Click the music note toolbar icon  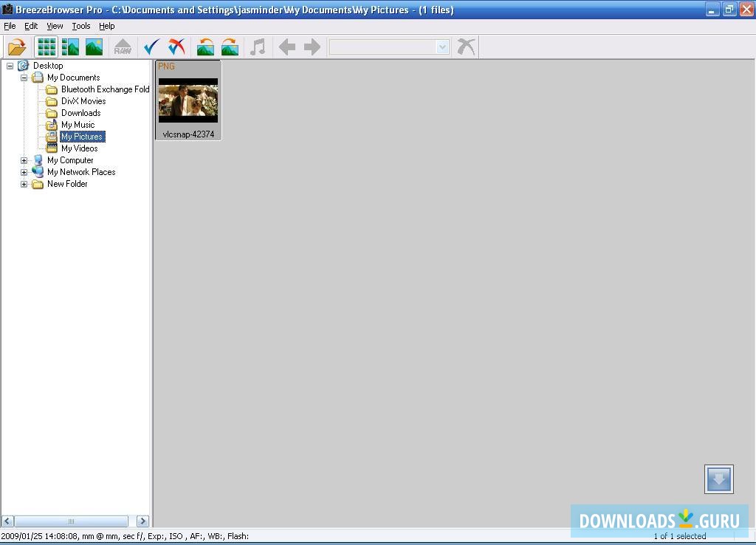click(256, 46)
